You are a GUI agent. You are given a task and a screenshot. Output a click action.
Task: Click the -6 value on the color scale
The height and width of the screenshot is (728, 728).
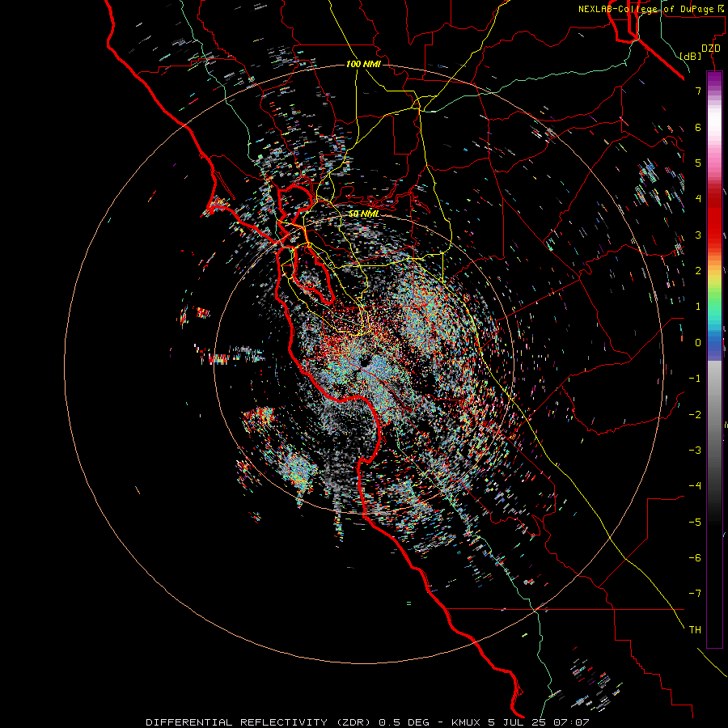(x=695, y=558)
